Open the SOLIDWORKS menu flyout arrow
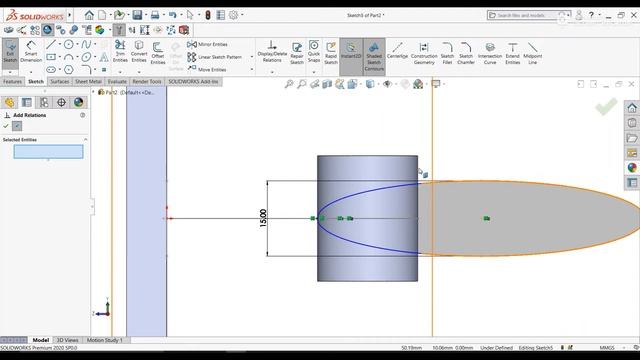Screen dimensions: 640x360 coord(69,16)
